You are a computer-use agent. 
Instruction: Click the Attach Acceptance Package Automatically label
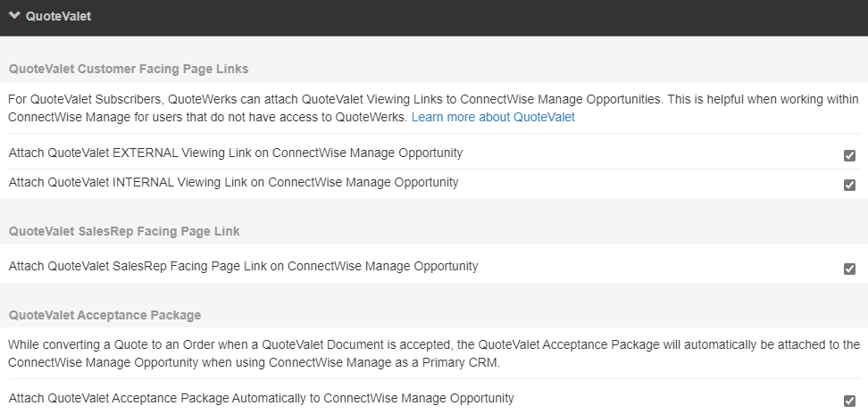(x=262, y=398)
